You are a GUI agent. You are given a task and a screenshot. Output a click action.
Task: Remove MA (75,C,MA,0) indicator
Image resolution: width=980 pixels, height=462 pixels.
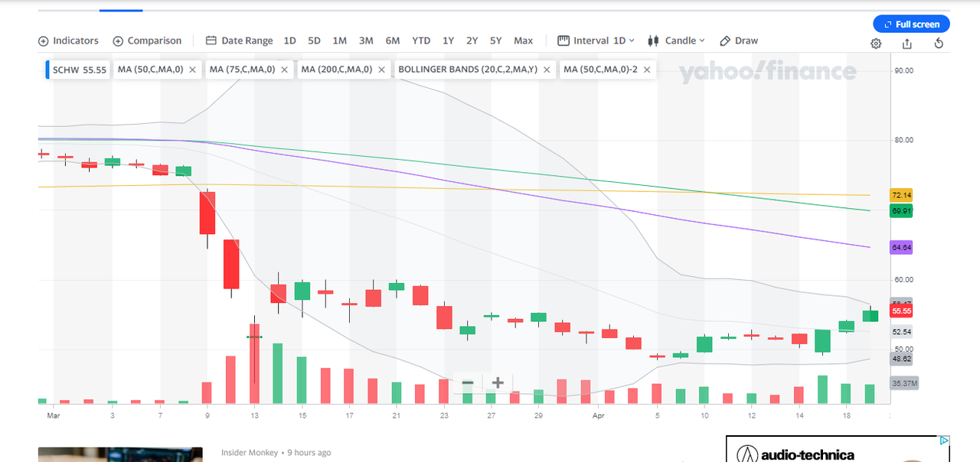click(x=284, y=70)
